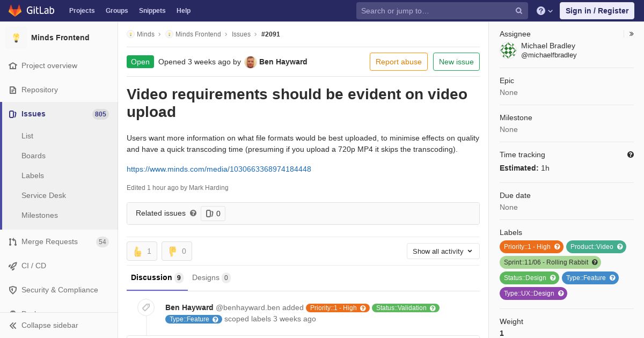Click the Issues sidebar icon
The height and width of the screenshot is (338, 644).
(13, 114)
